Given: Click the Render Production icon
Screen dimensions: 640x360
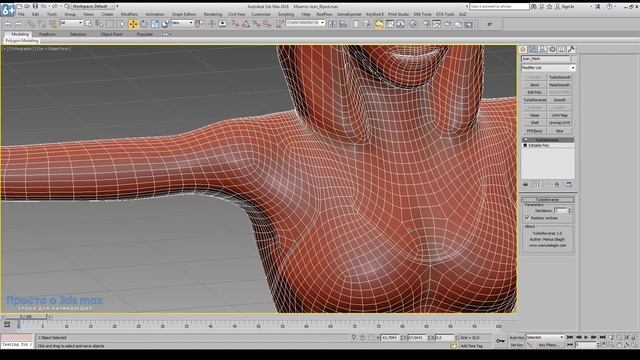Looking at the screenshot, I should [x=447, y=24].
